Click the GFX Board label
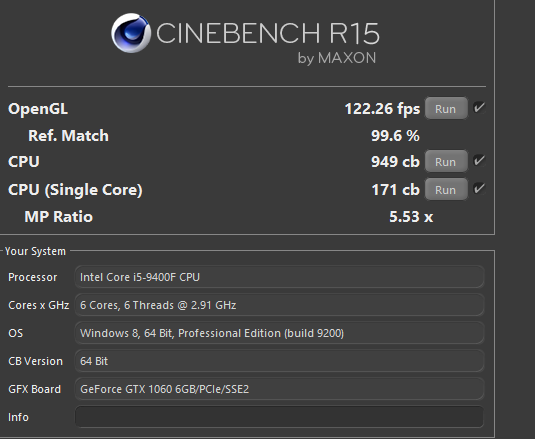 coord(34,389)
